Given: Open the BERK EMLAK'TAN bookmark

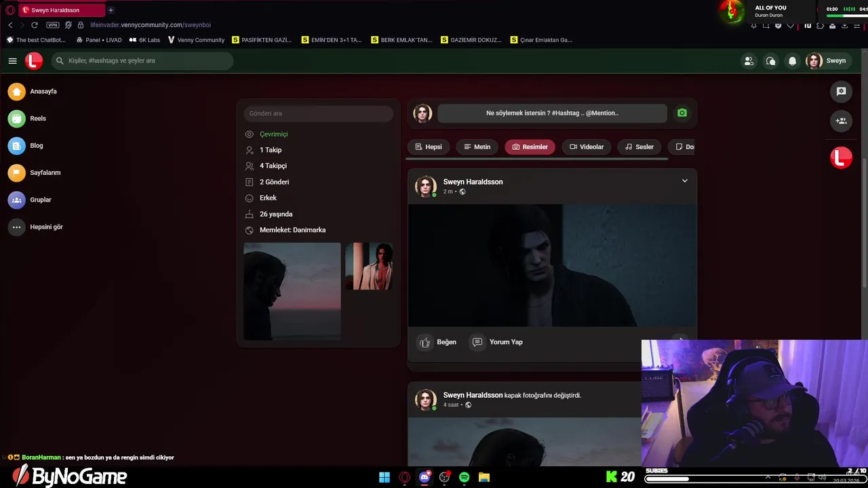Looking at the screenshot, I should coord(401,40).
